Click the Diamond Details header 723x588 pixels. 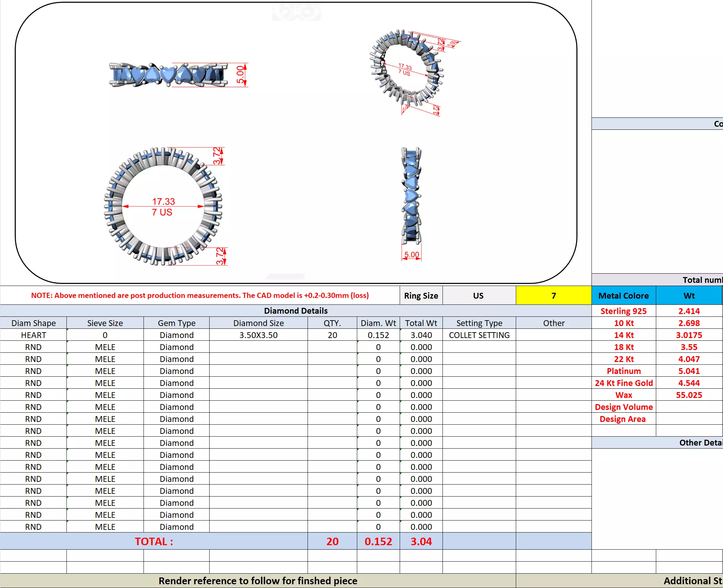tap(296, 311)
